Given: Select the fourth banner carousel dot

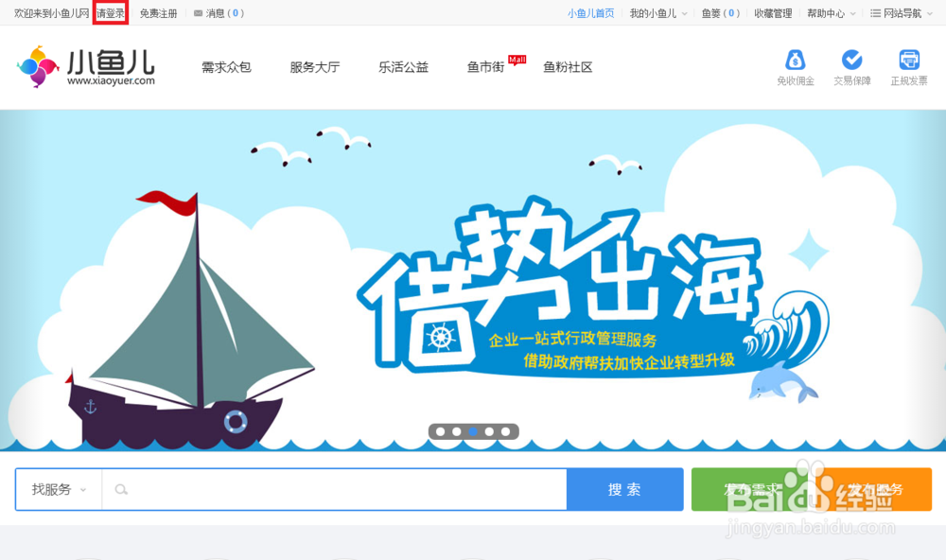Looking at the screenshot, I should tap(489, 431).
